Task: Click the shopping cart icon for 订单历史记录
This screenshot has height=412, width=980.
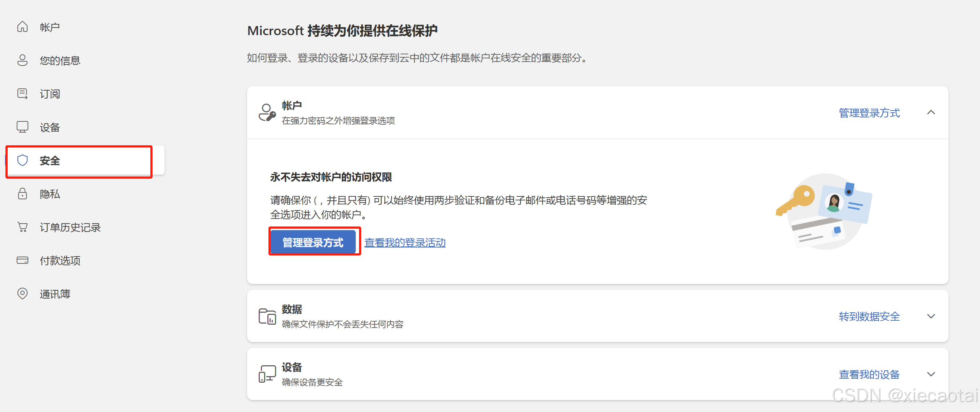Action: coord(22,227)
